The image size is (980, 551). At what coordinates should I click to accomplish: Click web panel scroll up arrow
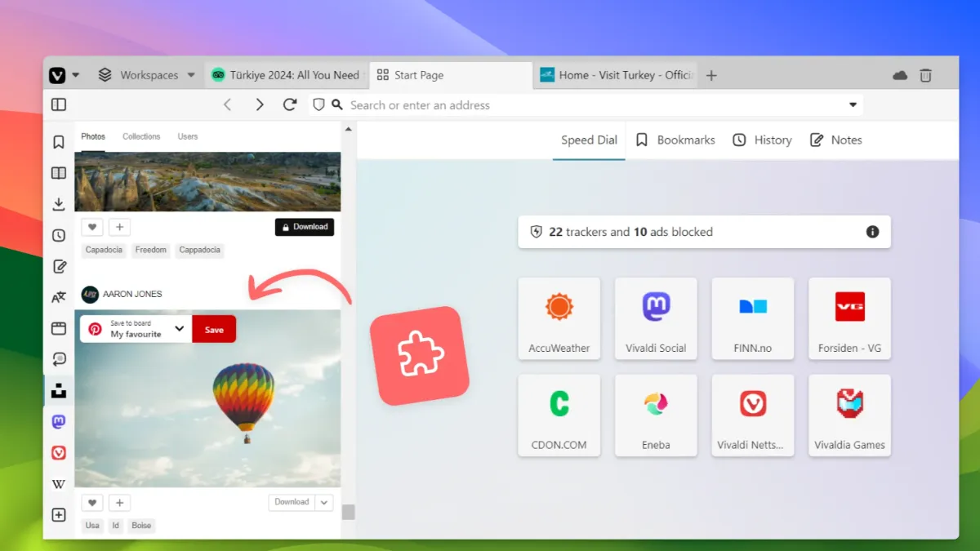(x=349, y=129)
